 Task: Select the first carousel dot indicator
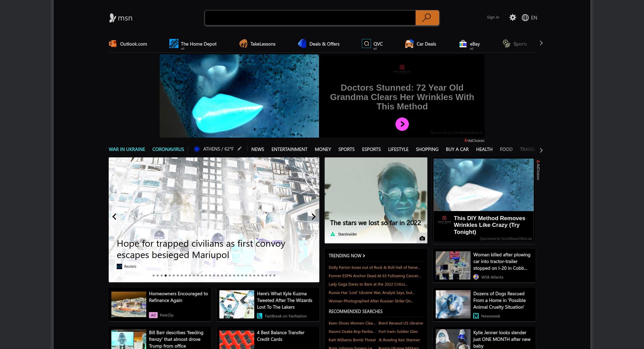coord(154,276)
